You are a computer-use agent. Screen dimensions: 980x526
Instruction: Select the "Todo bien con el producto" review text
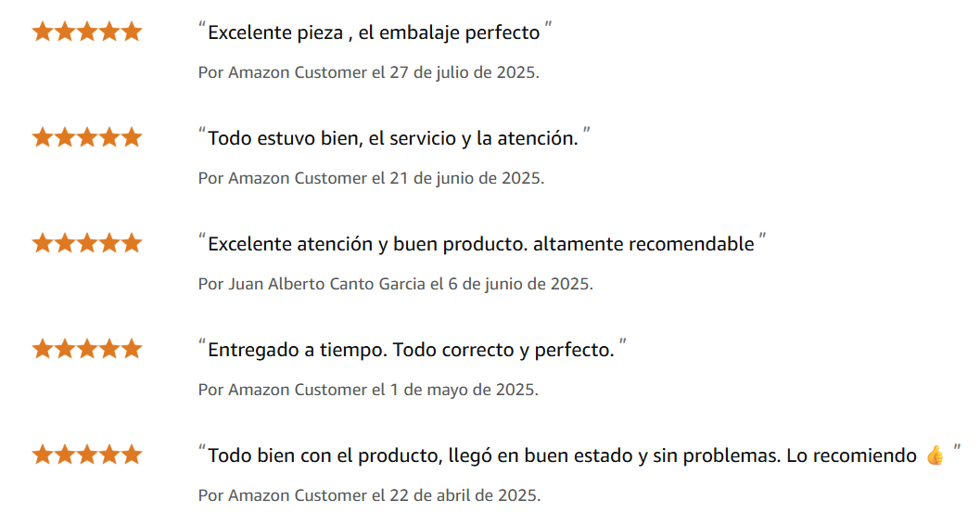(562, 456)
